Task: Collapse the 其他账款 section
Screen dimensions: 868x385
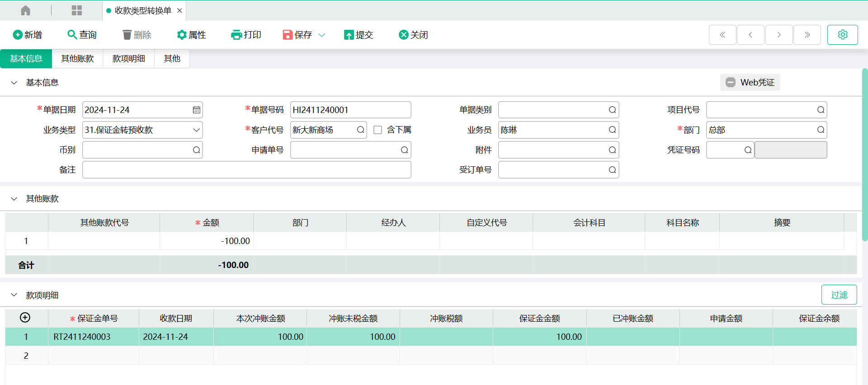Action: pyautogui.click(x=14, y=199)
